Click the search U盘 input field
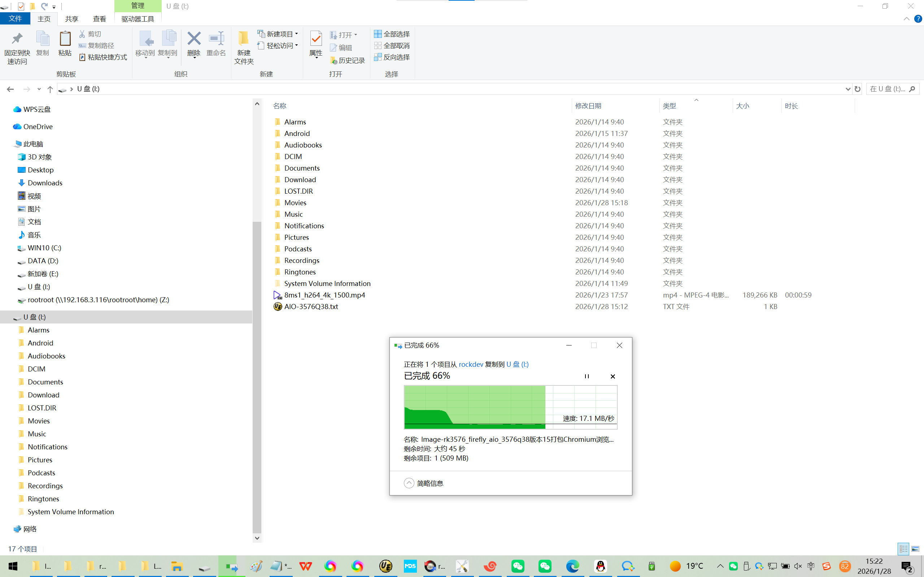This screenshot has height=577, width=924. [x=887, y=89]
